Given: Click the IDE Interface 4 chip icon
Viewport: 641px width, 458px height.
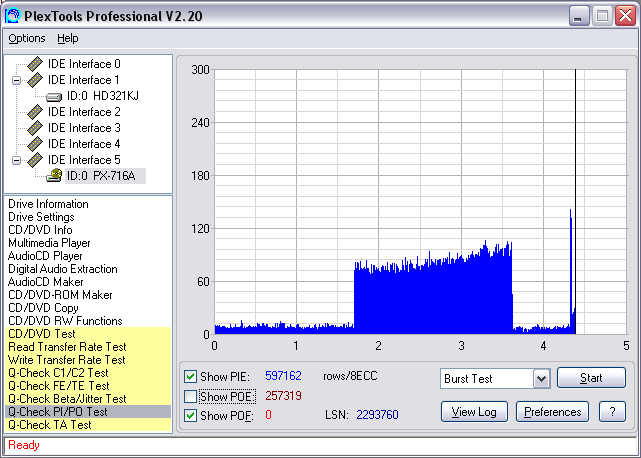Looking at the screenshot, I should tap(35, 144).
